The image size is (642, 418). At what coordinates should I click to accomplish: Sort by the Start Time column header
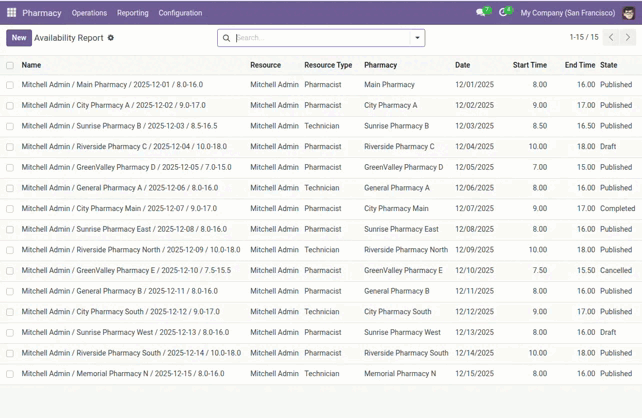pyautogui.click(x=530, y=65)
